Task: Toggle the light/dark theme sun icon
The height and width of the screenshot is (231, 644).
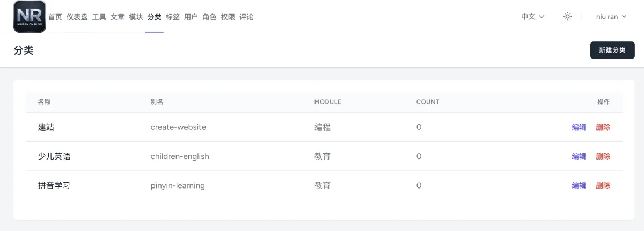Action: tap(567, 17)
